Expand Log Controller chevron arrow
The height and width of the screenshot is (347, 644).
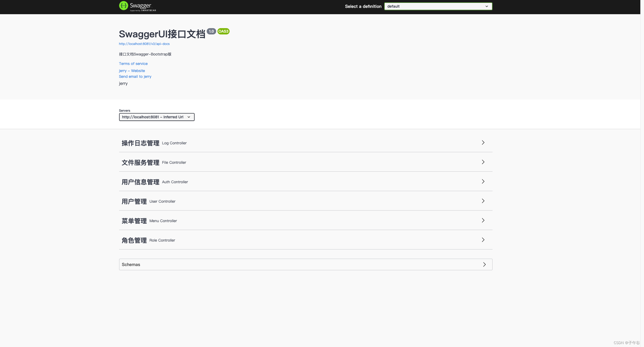483,142
